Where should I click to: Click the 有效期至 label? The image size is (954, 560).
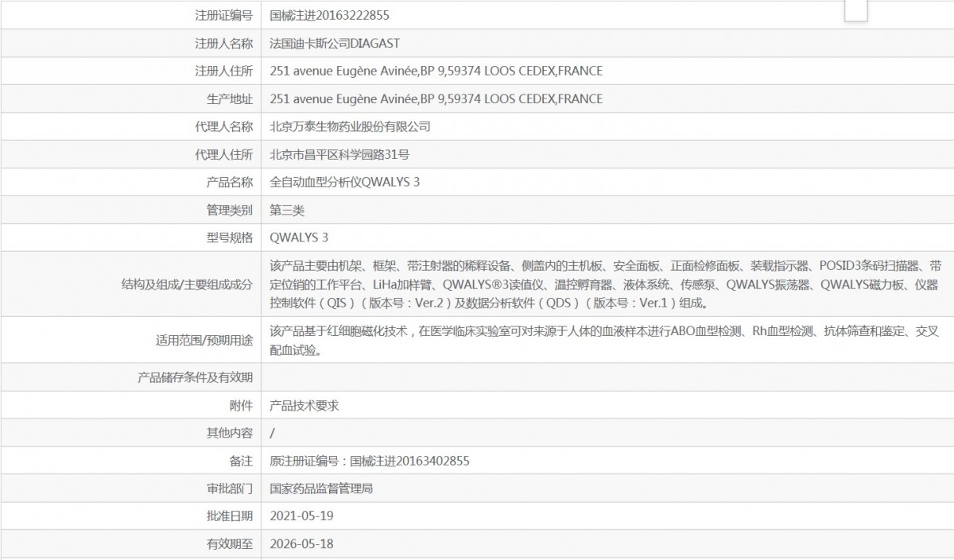click(230, 544)
